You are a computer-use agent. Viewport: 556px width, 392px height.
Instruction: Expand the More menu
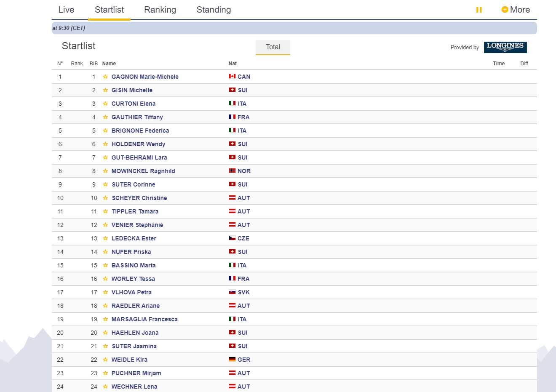(x=516, y=10)
